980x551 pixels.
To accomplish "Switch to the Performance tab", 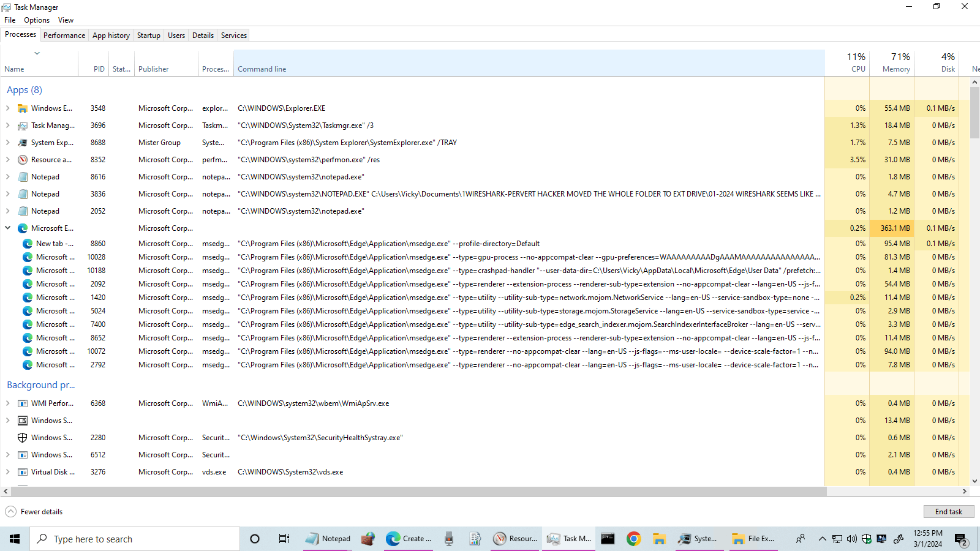I will coord(64,36).
